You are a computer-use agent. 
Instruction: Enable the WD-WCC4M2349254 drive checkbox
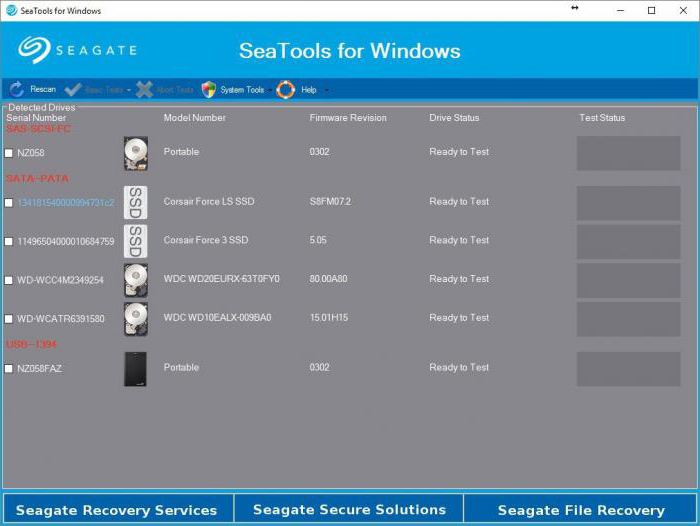click(8, 280)
